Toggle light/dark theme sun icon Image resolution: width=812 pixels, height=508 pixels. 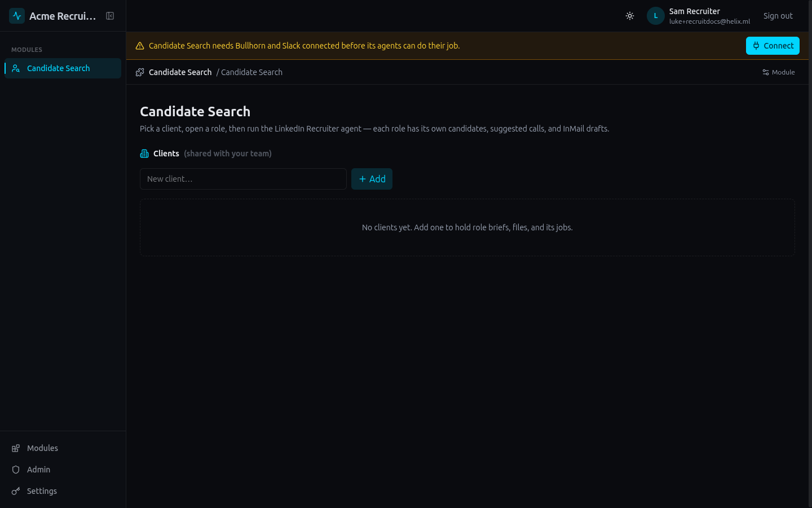tap(630, 16)
